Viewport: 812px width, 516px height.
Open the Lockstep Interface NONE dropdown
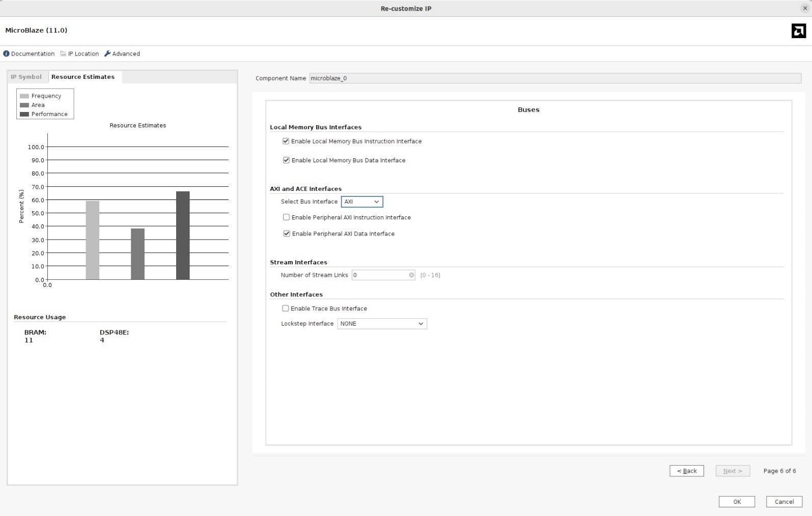click(382, 324)
